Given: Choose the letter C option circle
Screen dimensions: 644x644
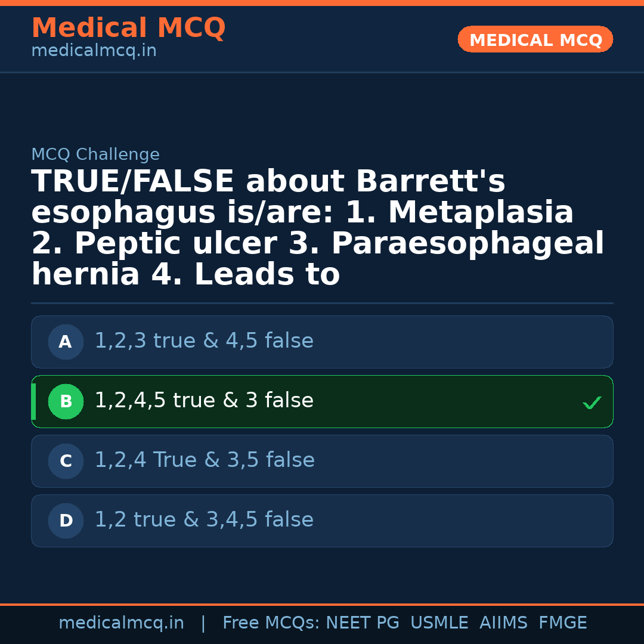Looking at the screenshot, I should pyautogui.click(x=66, y=462).
